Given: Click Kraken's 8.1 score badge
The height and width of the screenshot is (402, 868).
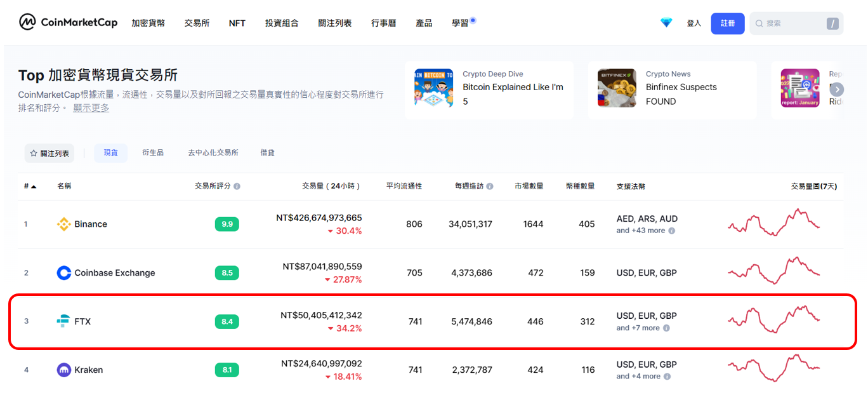Looking at the screenshot, I should click(x=227, y=370).
